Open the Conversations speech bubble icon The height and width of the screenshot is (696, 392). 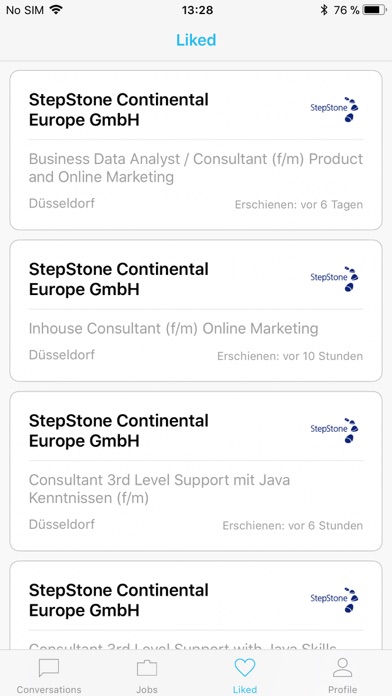[49, 668]
